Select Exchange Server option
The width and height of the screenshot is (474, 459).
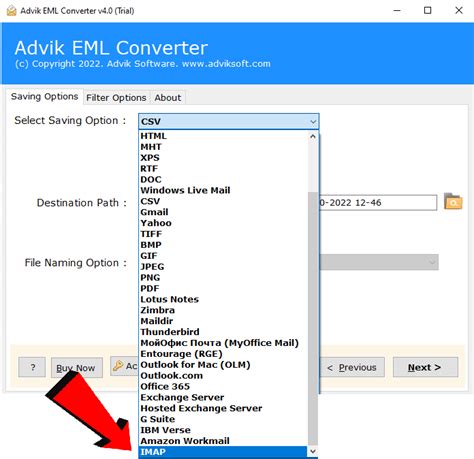click(223, 397)
